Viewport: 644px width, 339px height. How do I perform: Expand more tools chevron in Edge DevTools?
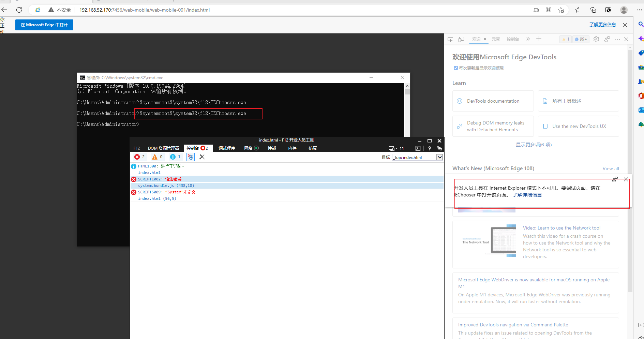(528, 39)
